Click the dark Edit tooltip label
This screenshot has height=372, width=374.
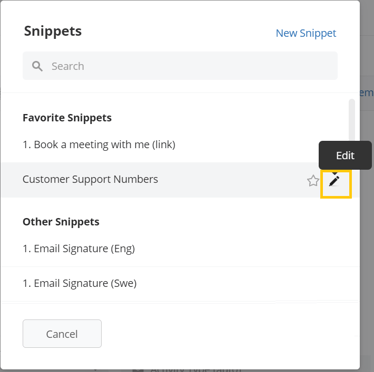(345, 155)
